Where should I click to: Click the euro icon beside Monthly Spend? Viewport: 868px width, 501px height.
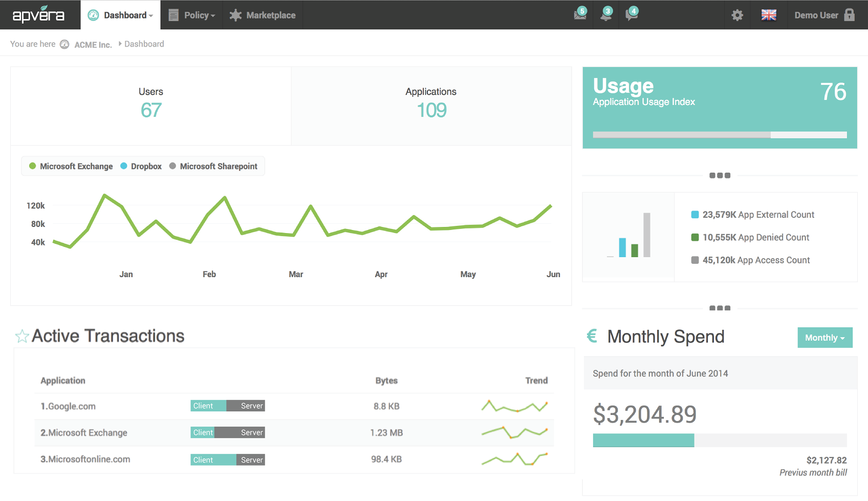point(592,336)
